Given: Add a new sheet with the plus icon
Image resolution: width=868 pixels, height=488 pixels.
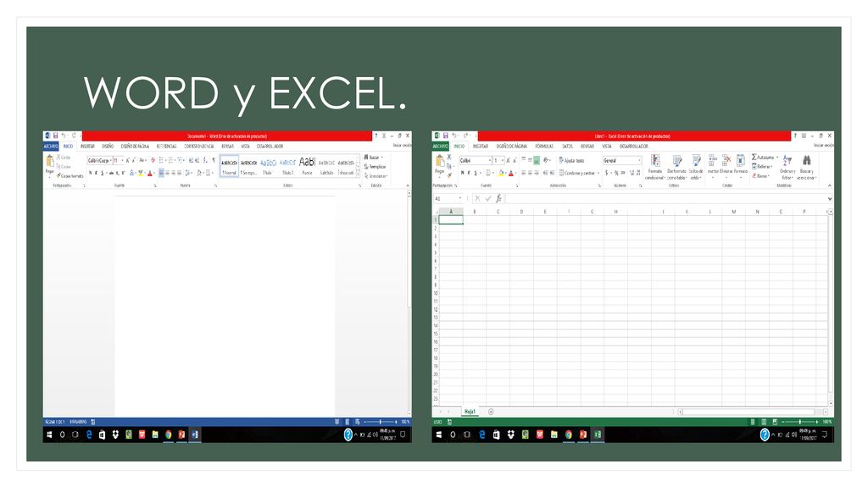Looking at the screenshot, I should tap(491, 412).
